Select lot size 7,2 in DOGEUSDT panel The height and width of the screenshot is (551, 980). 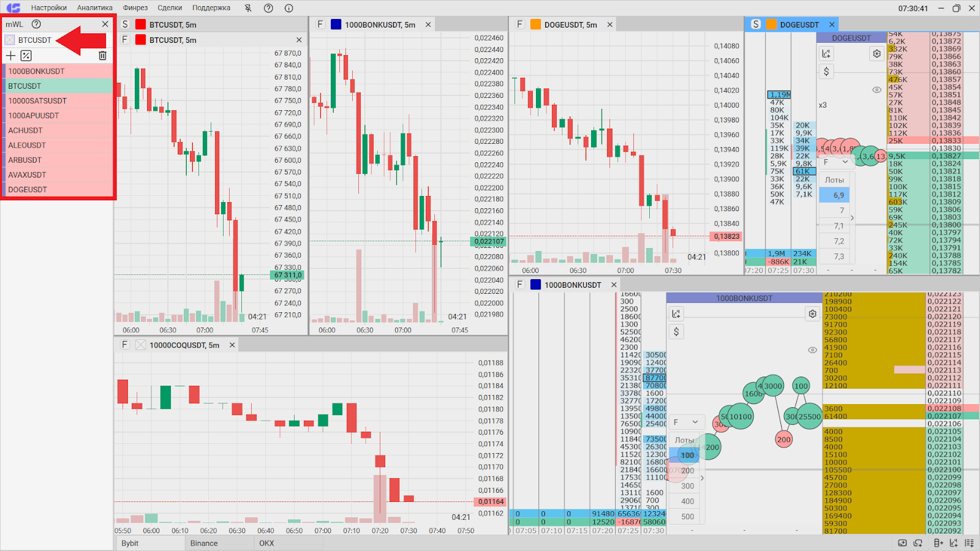[x=834, y=241]
